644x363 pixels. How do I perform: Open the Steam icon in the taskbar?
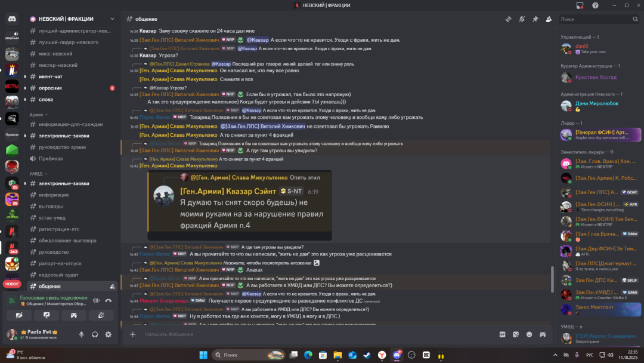tap(366, 355)
